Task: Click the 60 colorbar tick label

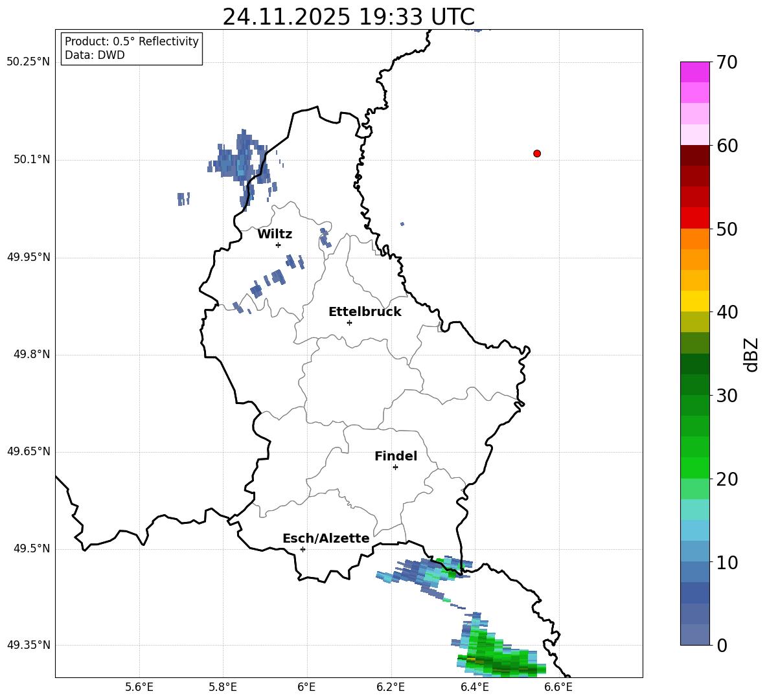Action: point(727,146)
